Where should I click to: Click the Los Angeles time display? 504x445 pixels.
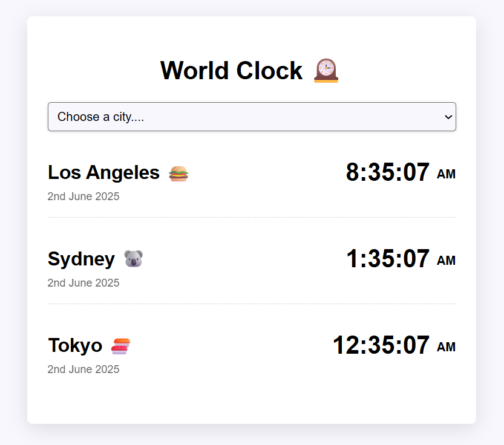pos(388,172)
